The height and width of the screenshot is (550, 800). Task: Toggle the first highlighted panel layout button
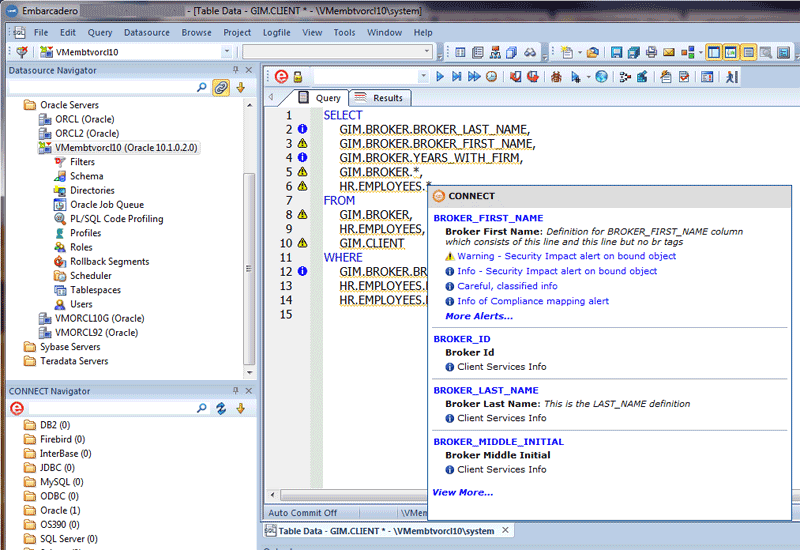pyautogui.click(x=714, y=52)
